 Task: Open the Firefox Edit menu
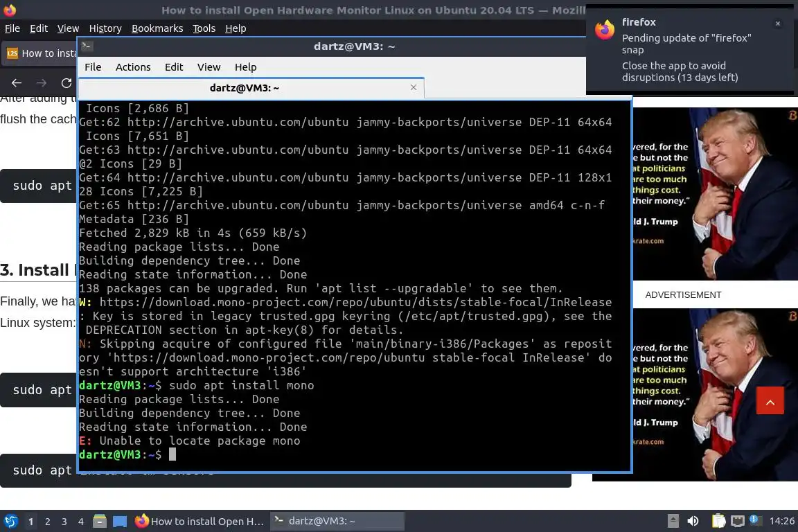click(x=39, y=28)
